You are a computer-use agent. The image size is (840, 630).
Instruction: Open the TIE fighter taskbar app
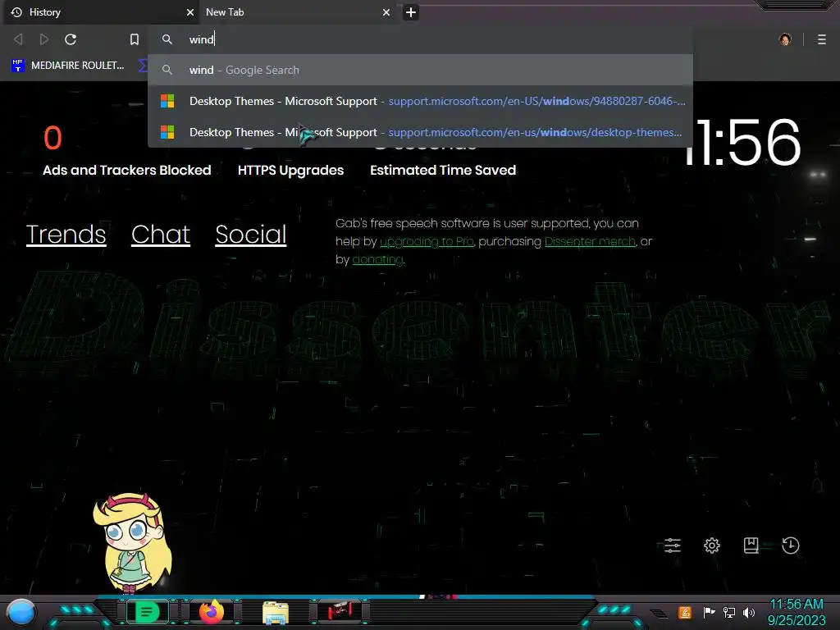pyautogui.click(x=340, y=611)
